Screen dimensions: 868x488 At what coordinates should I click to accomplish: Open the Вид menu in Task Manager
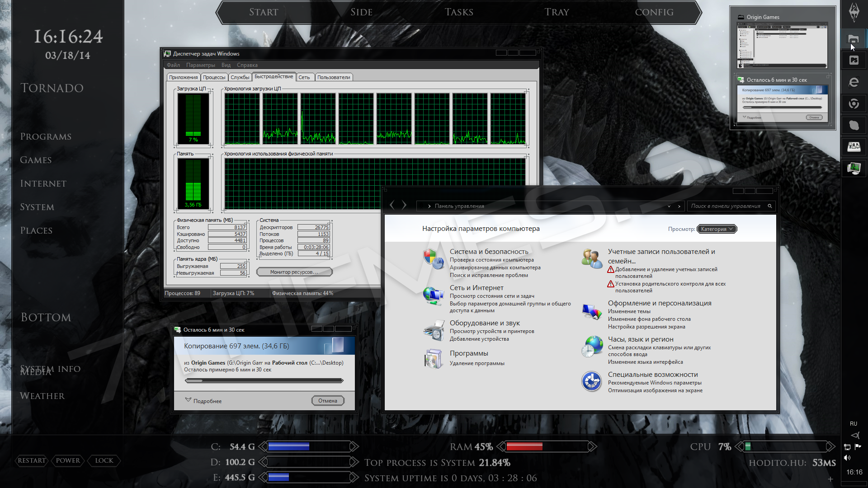[226, 65]
